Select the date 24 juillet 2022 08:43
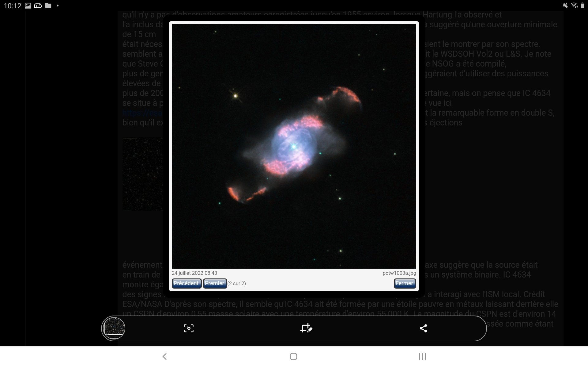 194,273
